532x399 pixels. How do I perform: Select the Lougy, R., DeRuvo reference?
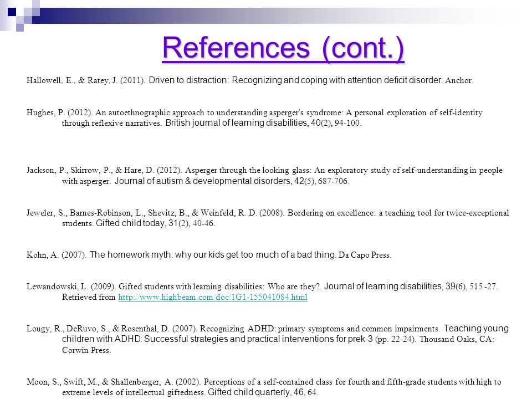(268, 339)
